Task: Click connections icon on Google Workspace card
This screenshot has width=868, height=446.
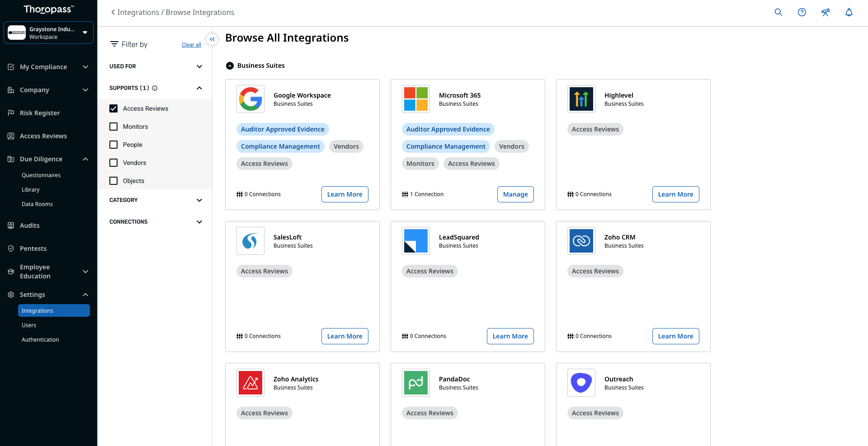Action: click(240, 194)
